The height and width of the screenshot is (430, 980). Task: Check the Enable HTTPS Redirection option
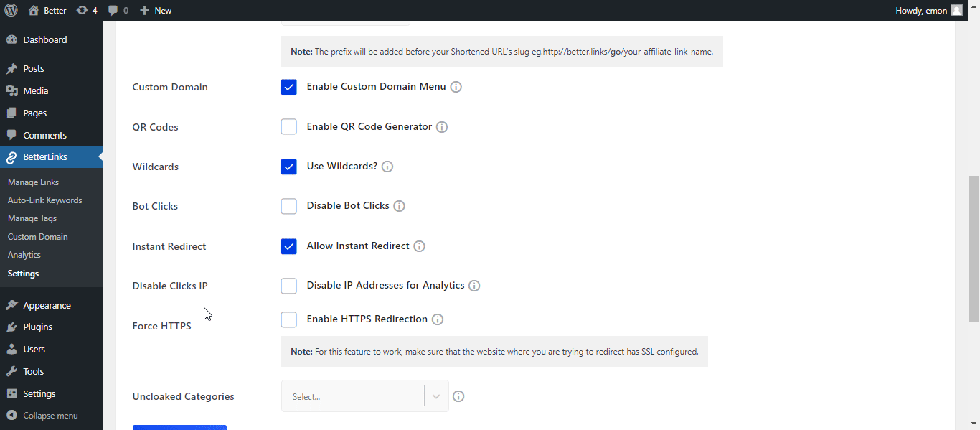click(288, 319)
